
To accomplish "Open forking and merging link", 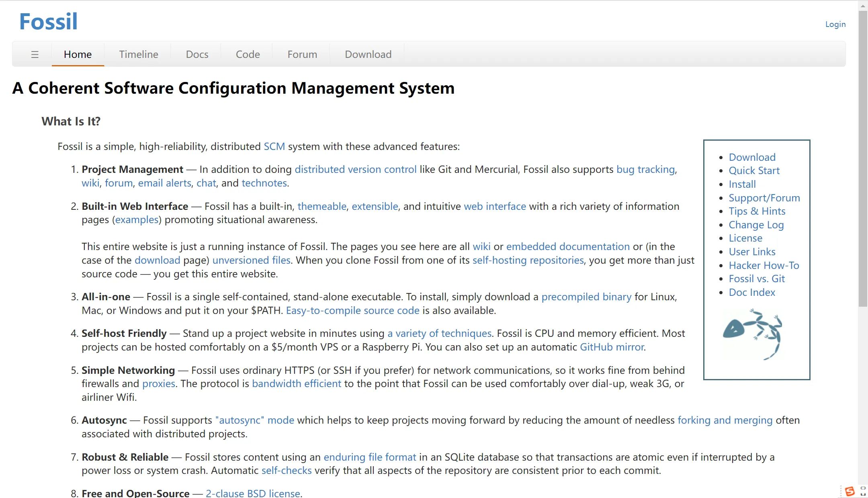I will (725, 420).
